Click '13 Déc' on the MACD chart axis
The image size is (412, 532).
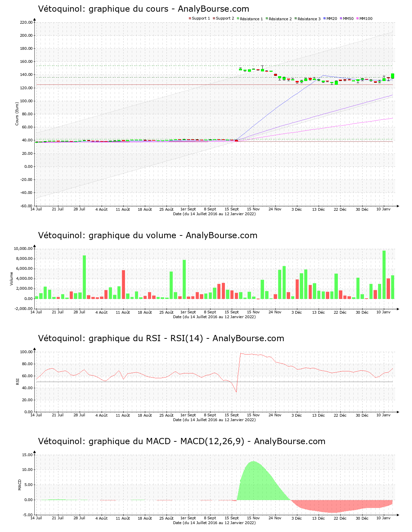pyautogui.click(x=318, y=518)
